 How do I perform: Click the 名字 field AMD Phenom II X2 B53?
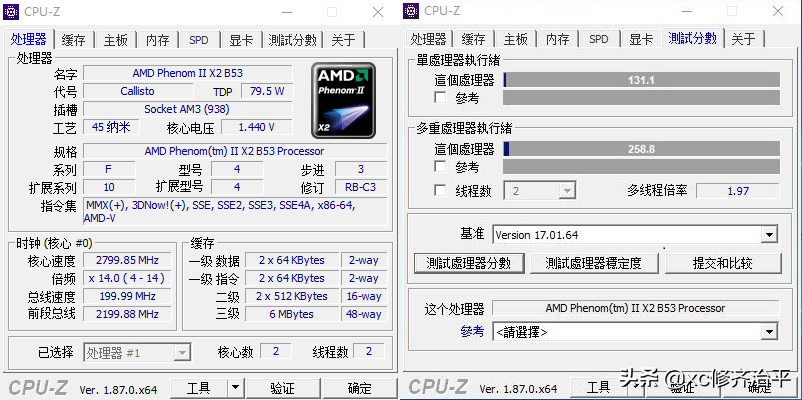click(188, 73)
